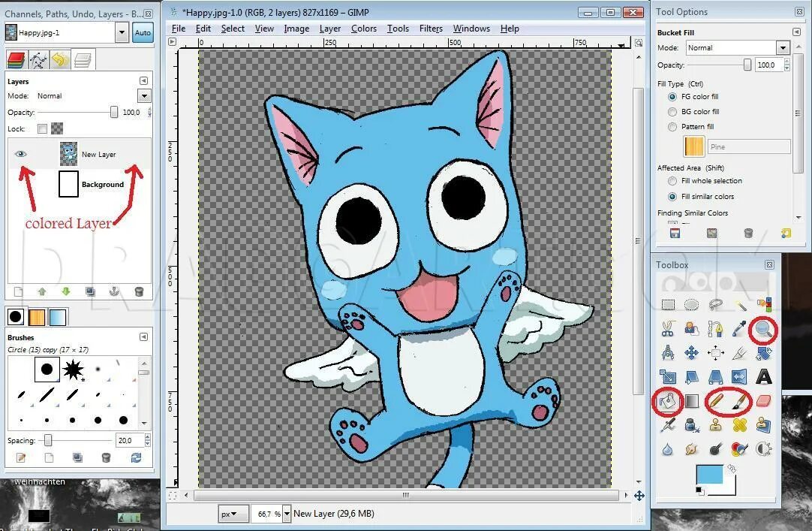Screen dimensions: 812x531
Task: Select the Fuzzy Select magic wand tool
Action: 741,305
